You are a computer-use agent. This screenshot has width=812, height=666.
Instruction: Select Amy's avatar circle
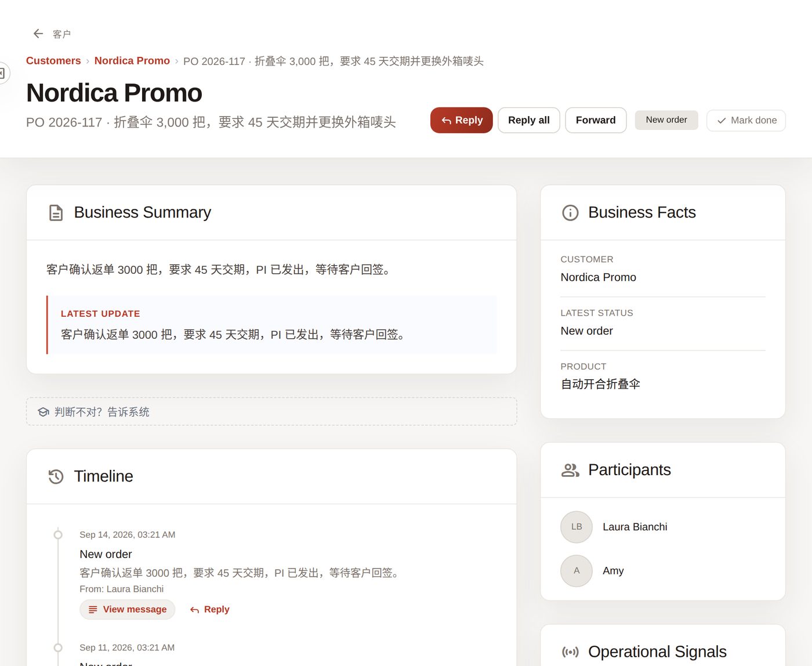click(577, 571)
